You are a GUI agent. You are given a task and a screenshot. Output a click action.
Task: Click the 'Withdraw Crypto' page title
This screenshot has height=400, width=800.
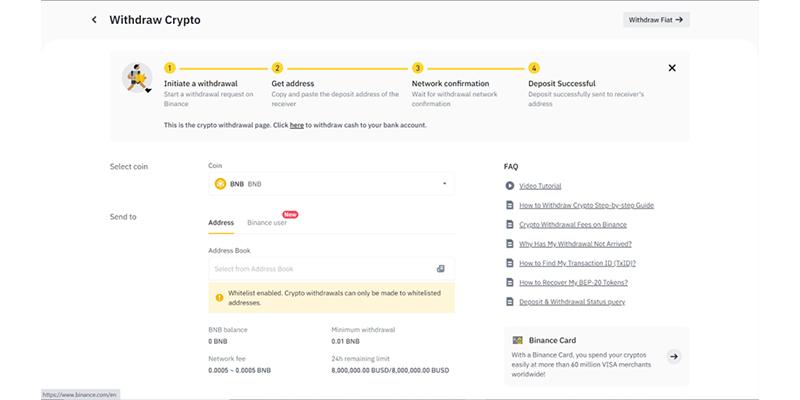click(155, 20)
